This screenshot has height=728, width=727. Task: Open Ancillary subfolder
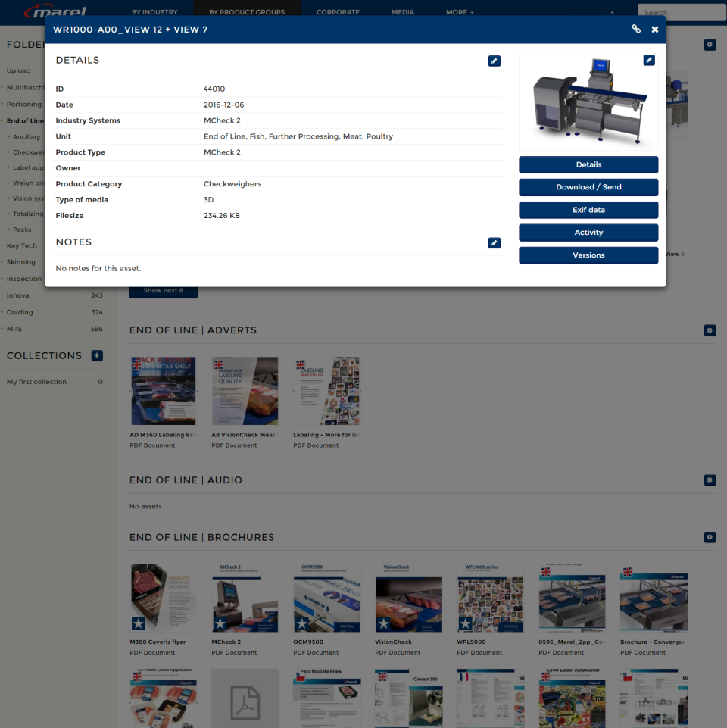click(27, 137)
